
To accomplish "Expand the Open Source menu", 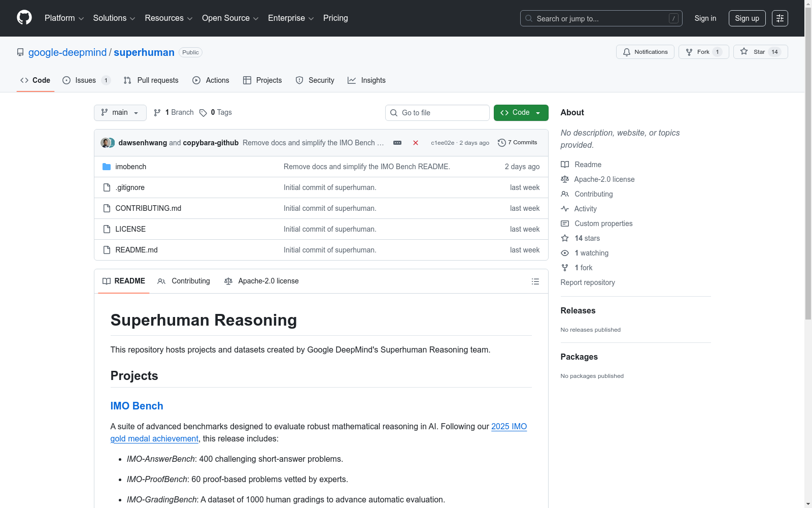I will [230, 18].
